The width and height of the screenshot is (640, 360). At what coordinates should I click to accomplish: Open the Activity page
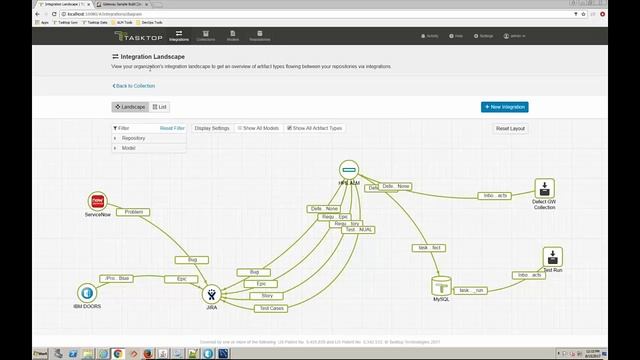[x=429, y=36]
